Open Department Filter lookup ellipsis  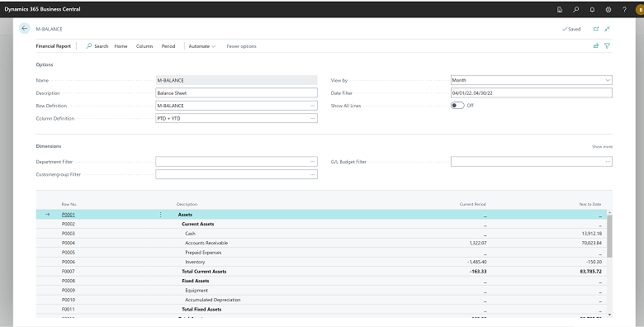tap(313, 162)
